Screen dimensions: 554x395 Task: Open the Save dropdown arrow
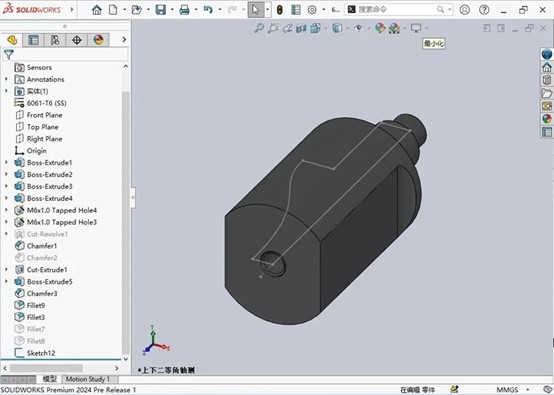coord(172,10)
